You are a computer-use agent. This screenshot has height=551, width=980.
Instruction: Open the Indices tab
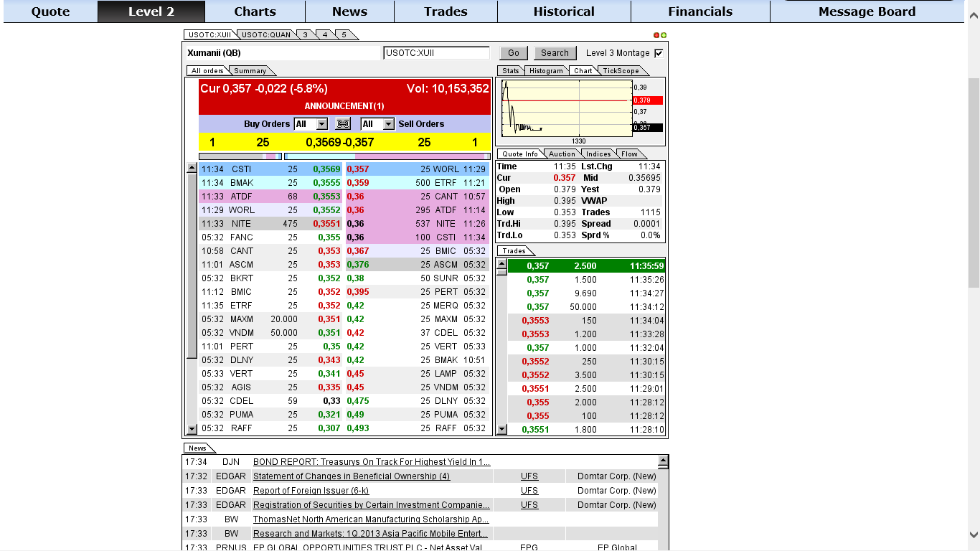tap(598, 154)
